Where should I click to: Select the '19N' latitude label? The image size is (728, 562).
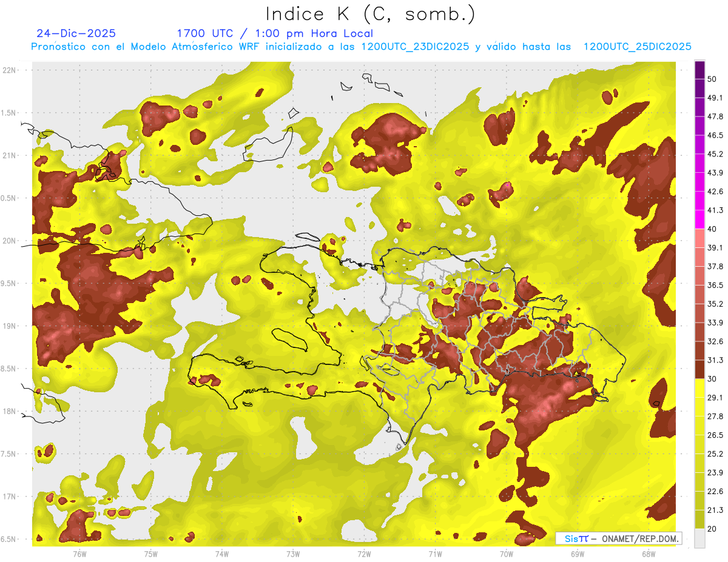pyautogui.click(x=10, y=326)
